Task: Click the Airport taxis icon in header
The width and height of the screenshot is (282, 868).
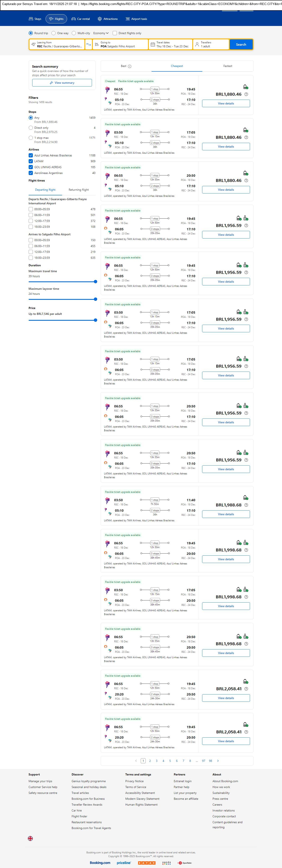Action: pyautogui.click(x=128, y=19)
